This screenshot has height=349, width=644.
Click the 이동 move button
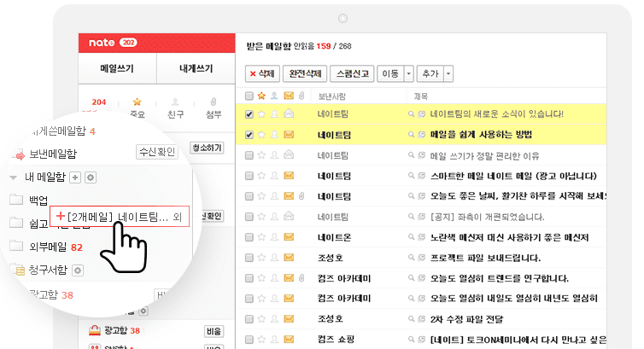[390, 74]
